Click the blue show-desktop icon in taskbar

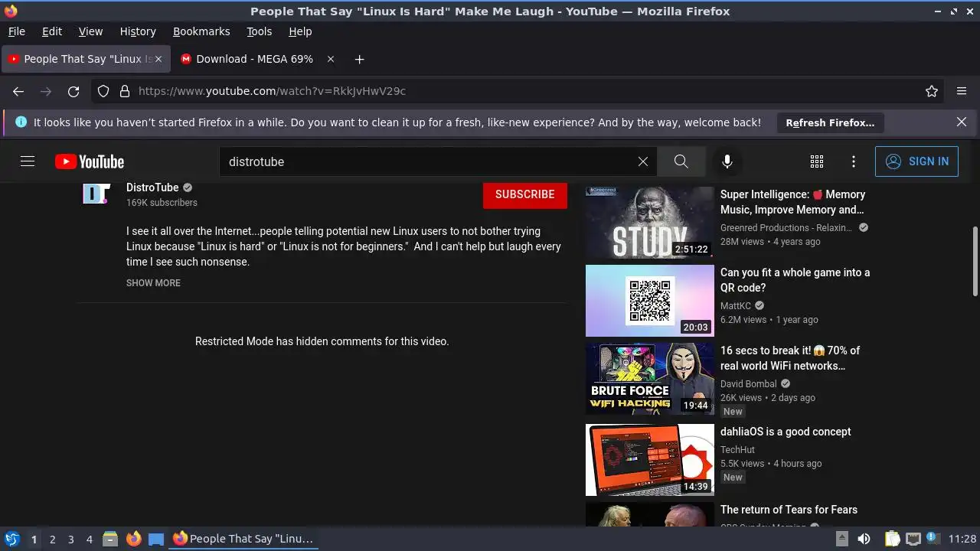point(156,539)
